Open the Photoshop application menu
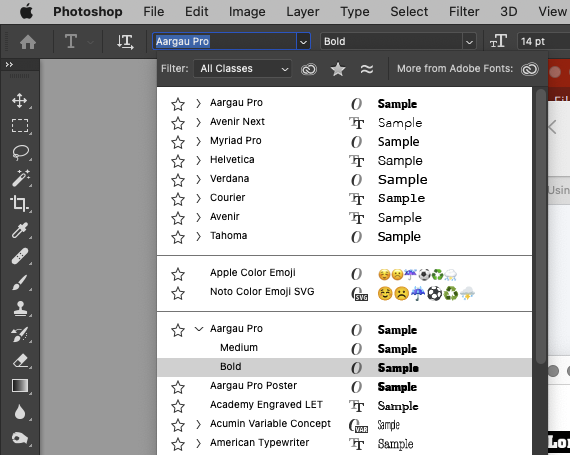 [x=88, y=12]
